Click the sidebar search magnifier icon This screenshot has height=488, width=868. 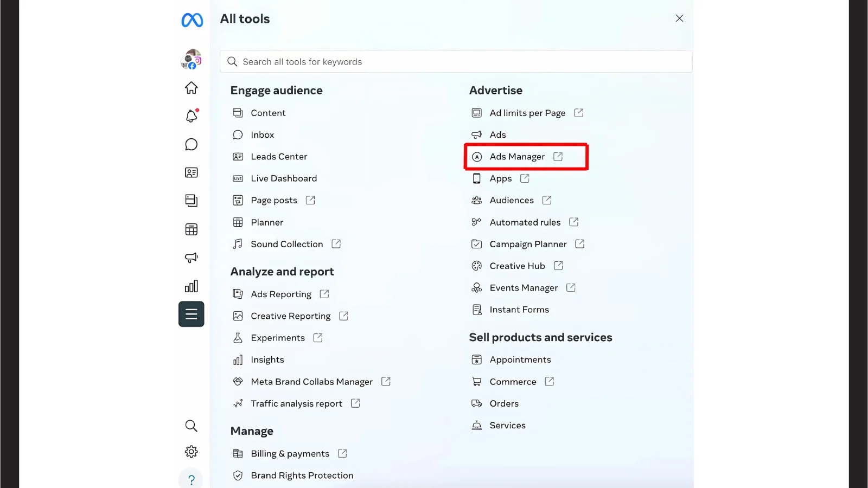click(x=191, y=426)
